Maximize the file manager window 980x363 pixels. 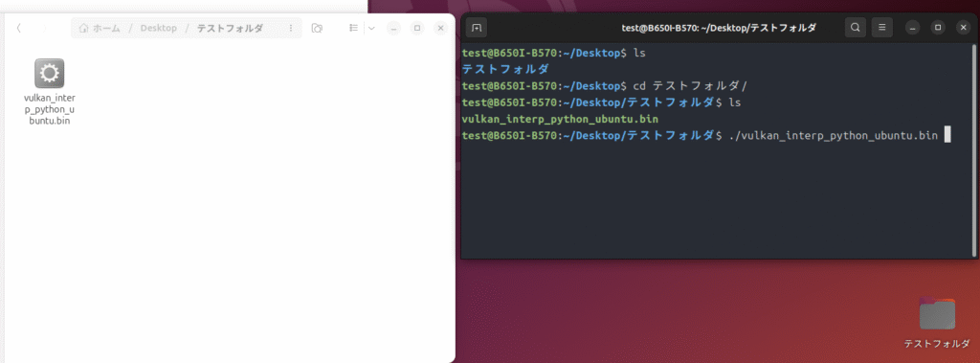pyautogui.click(x=417, y=28)
